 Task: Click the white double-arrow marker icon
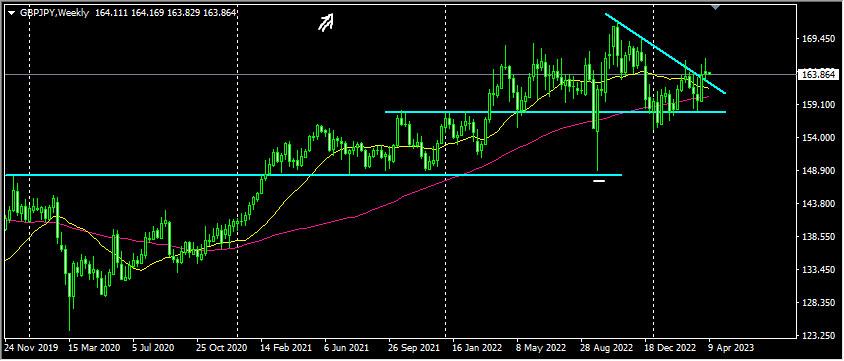click(x=326, y=22)
